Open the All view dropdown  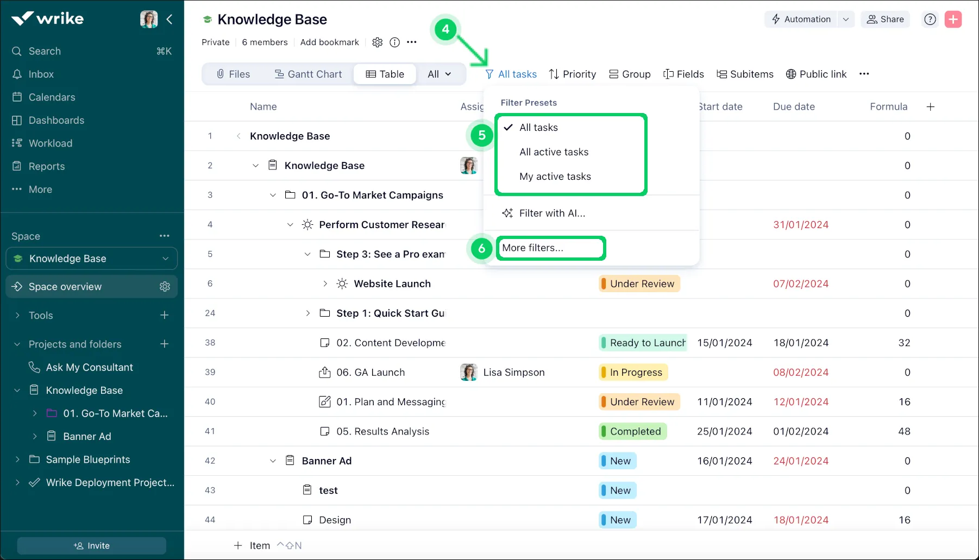coord(440,74)
